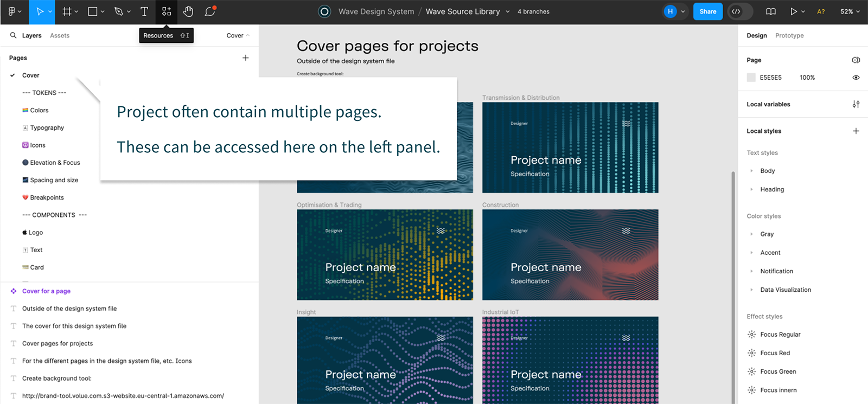Search layers with the magnifier icon

(x=14, y=35)
